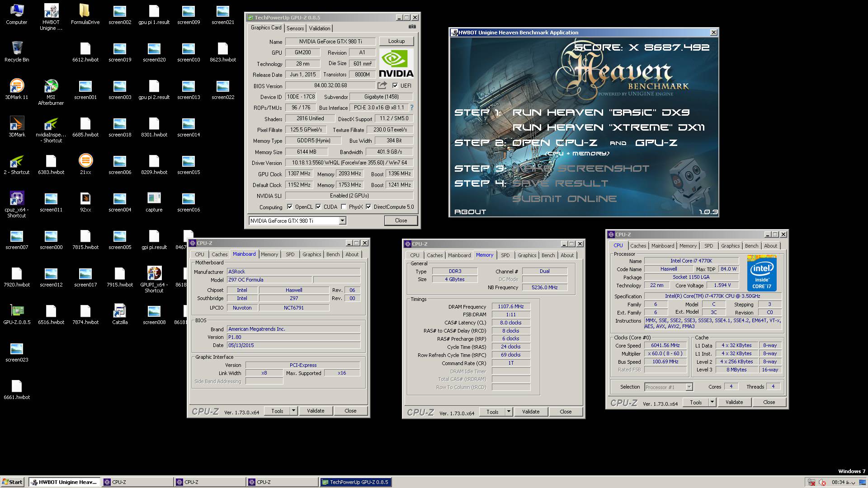Viewport: 868px width, 488px height.
Task: Open screen002 image file
Action: [120, 14]
